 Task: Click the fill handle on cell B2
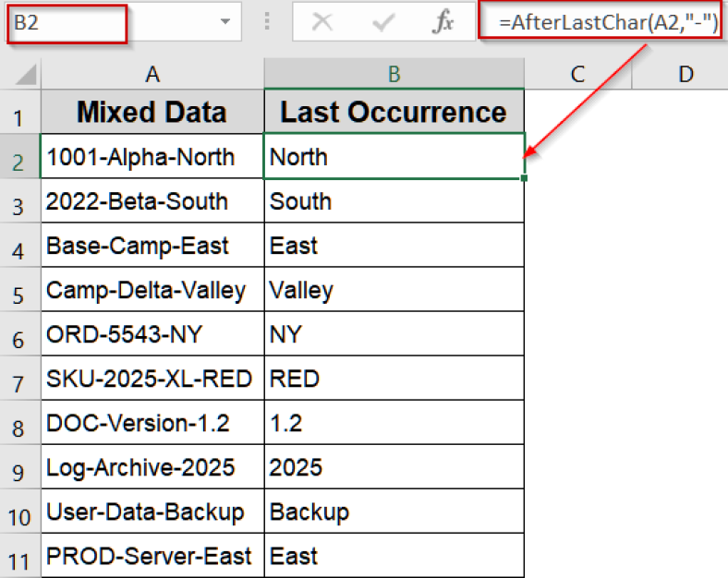(524, 178)
